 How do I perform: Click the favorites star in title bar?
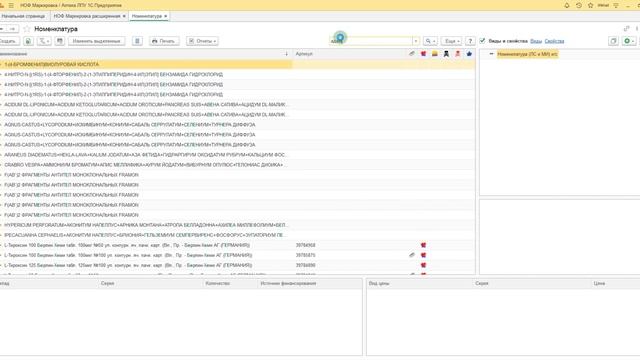(x=590, y=5)
